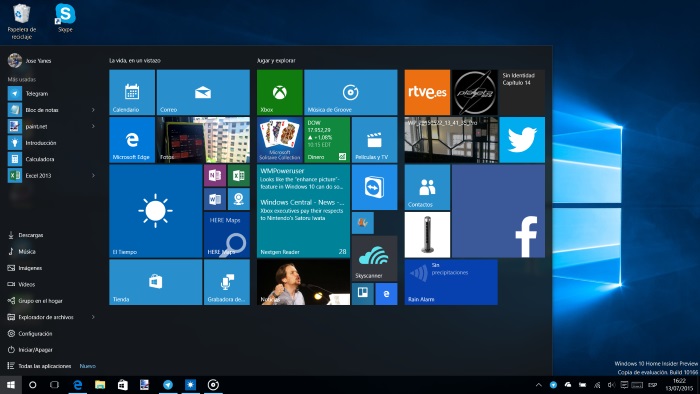This screenshot has width=700, height=394.
Task: Open El Tiempo weather tile
Action: (x=155, y=211)
